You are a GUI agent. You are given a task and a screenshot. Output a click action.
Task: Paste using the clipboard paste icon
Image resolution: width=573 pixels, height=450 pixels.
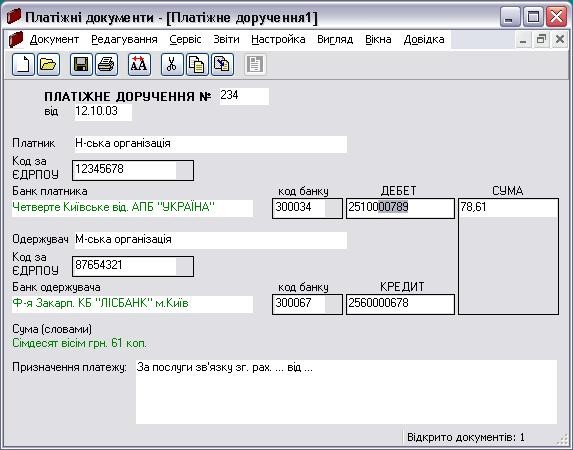click(222, 65)
